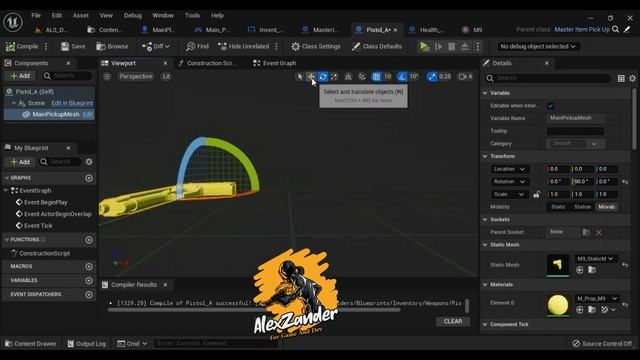Open the Rotation type dropdown
This screenshot has width=640, height=360.
pyautogui.click(x=509, y=182)
